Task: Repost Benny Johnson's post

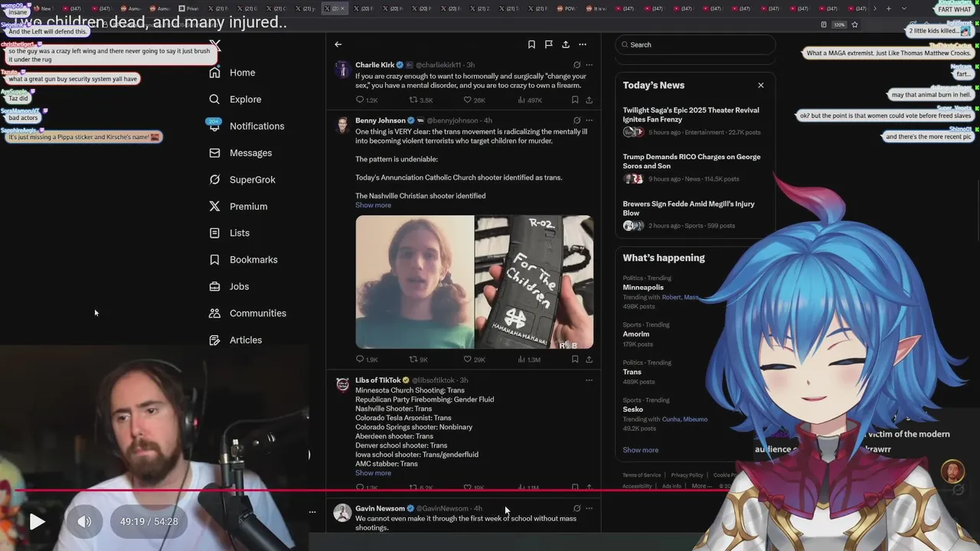Action: (419, 360)
